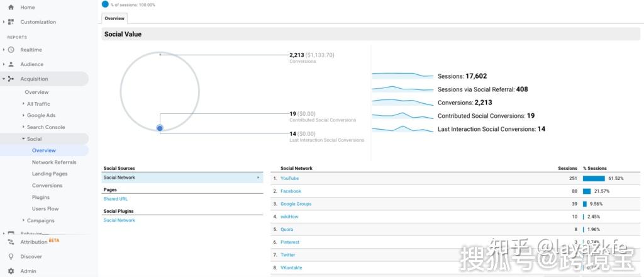Screen dimensions: 644x277
Task: Click the Social Value section heading
Action: 123,34
